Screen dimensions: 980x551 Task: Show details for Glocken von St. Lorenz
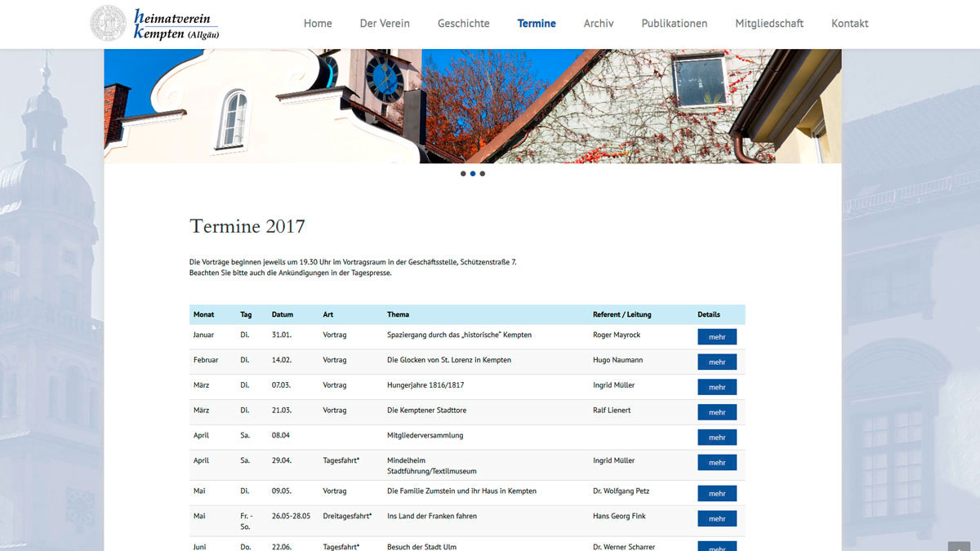pyautogui.click(x=717, y=362)
